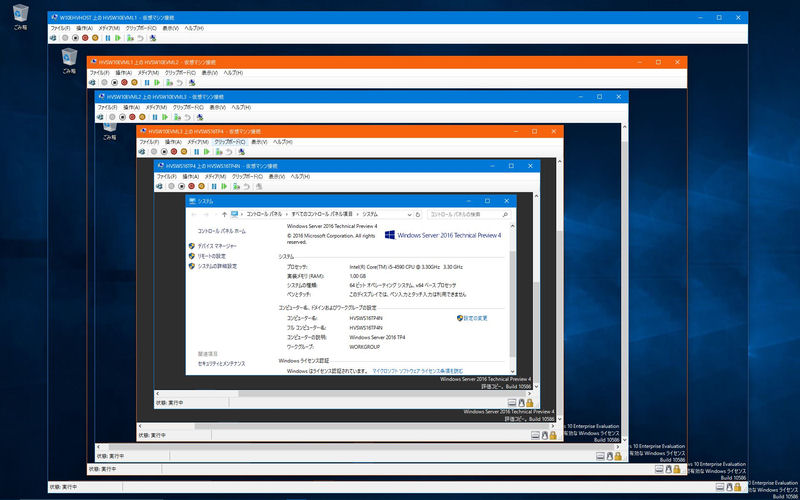
Task: Open システムの詳細設定 link
Action: point(217,266)
